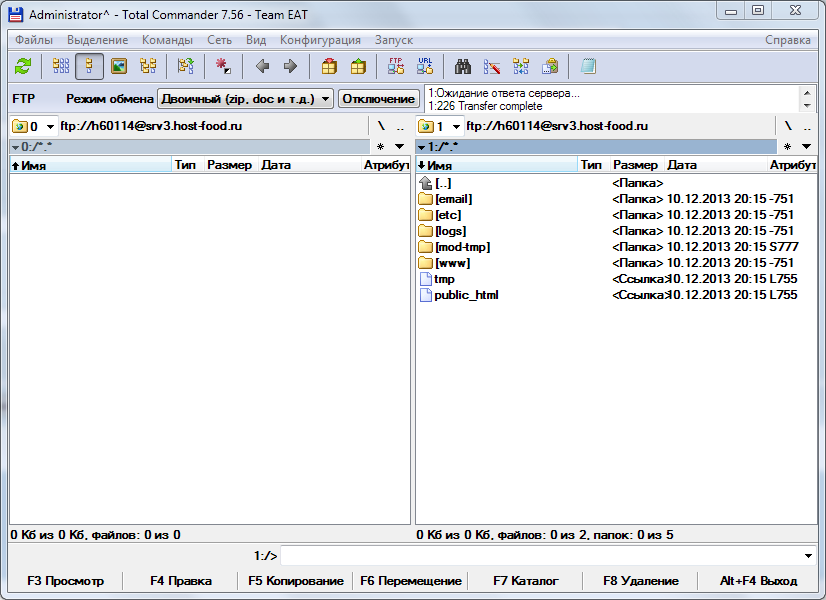The image size is (826, 600).
Task: Switch to thumbnail view icon
Action: click(x=118, y=66)
